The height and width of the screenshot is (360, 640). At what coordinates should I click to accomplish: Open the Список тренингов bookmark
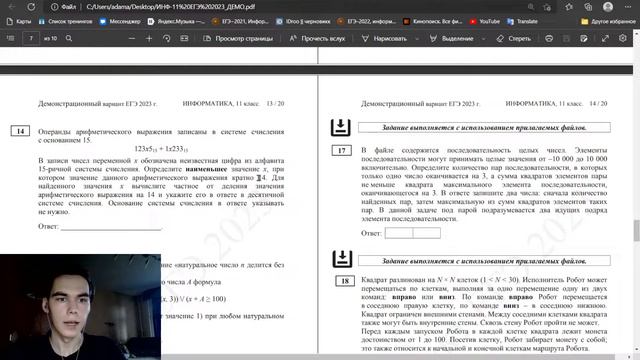(x=65, y=21)
